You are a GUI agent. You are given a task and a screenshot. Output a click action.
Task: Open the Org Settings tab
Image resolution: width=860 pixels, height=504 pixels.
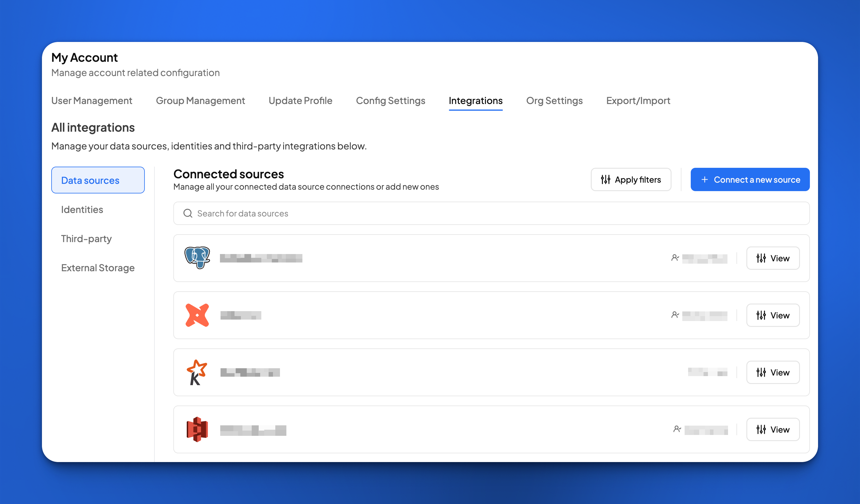coord(554,101)
